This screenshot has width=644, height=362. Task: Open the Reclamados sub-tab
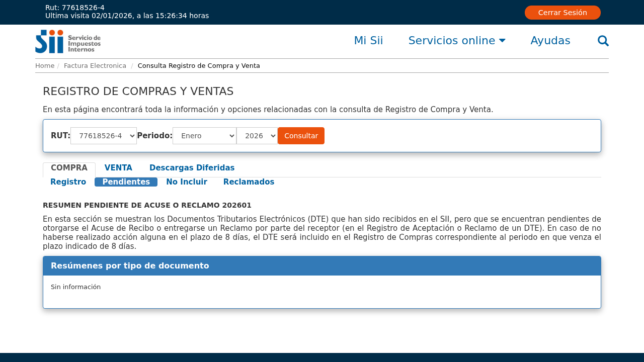(249, 182)
